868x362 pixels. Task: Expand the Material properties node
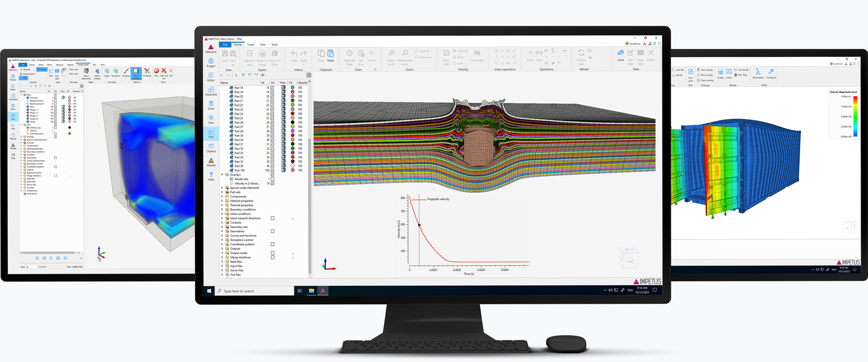click(222, 201)
